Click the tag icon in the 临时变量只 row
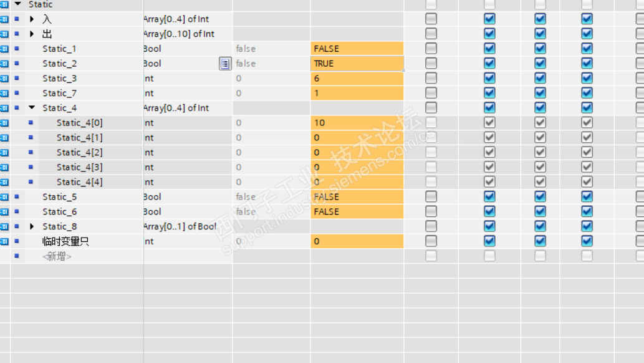This screenshot has width=644, height=363. pos(4,241)
